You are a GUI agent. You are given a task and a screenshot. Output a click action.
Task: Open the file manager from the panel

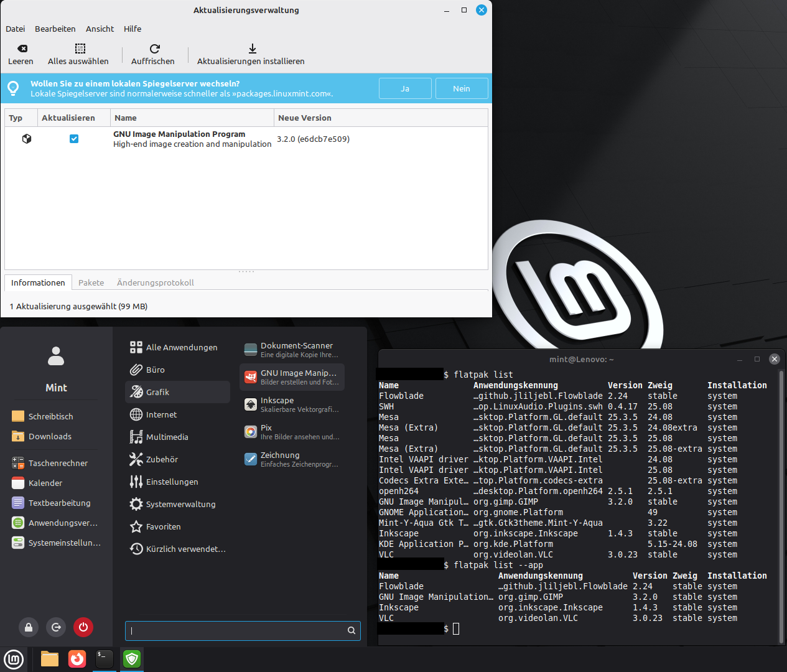point(50,659)
